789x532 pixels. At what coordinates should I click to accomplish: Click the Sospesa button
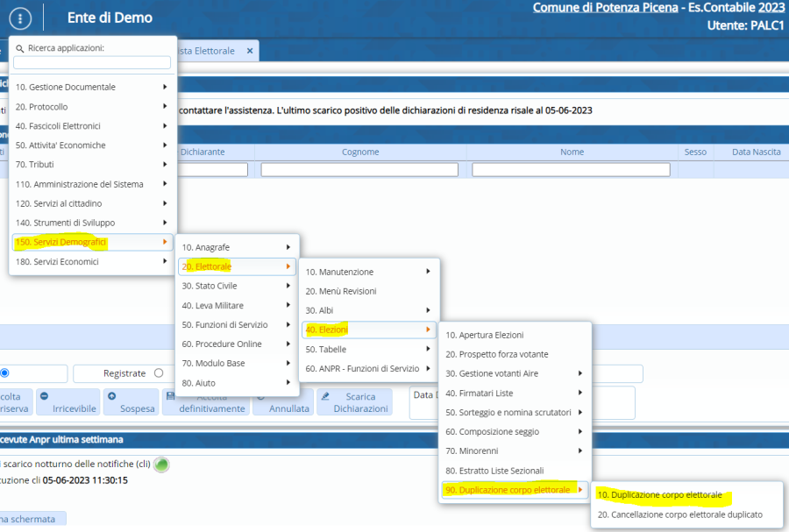click(131, 402)
